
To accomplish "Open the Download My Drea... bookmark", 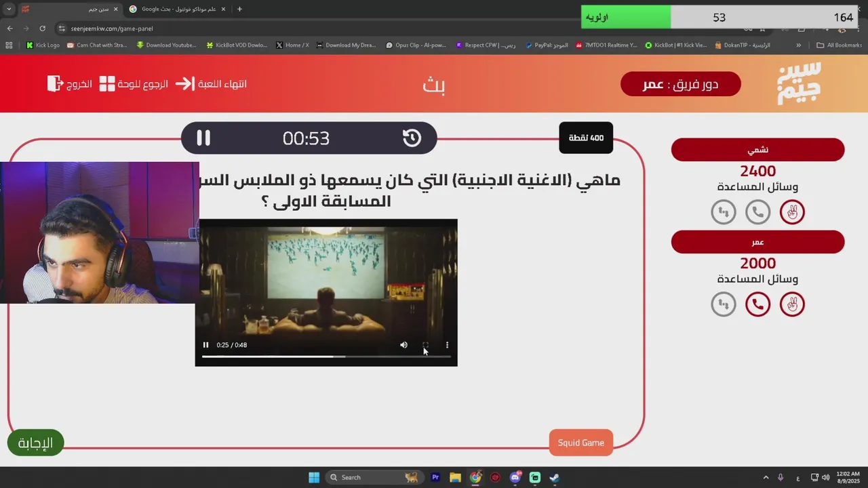I will [x=346, y=45].
